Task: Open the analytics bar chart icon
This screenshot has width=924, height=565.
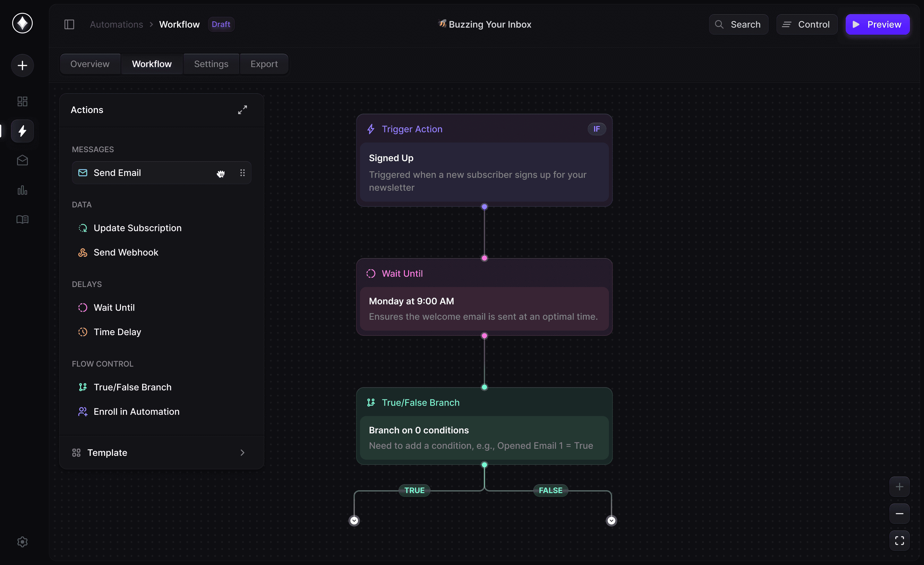Action: 22,190
